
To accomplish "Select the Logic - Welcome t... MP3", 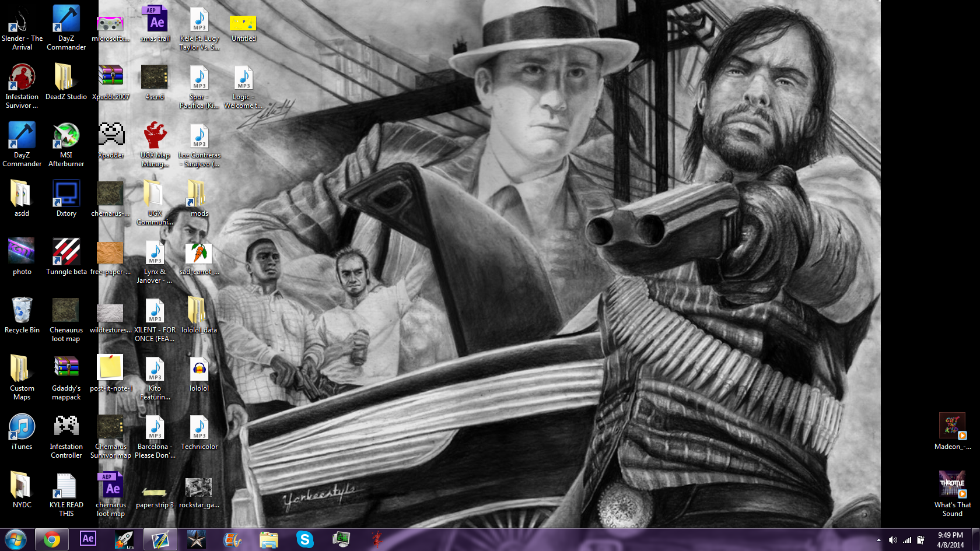I will pos(244,86).
